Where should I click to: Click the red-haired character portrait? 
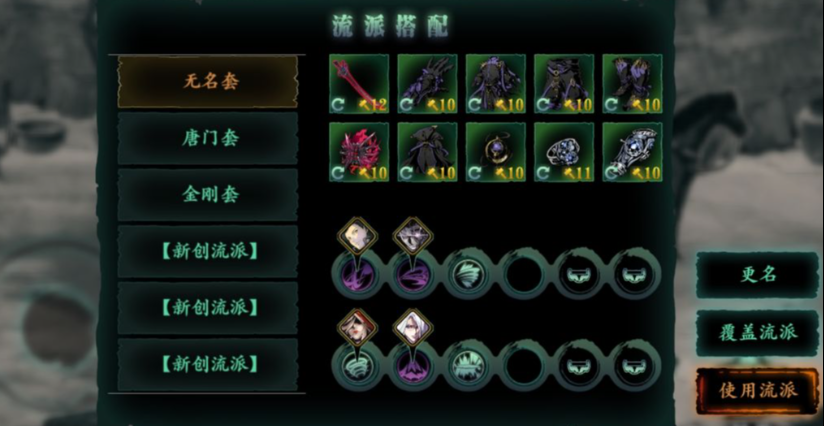pos(357,328)
